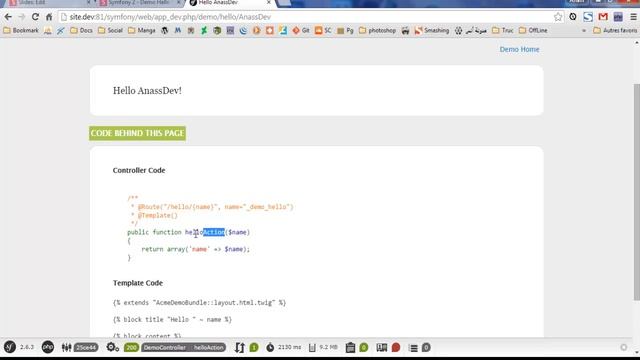Open the OffLine bookmarks folder

533,31
